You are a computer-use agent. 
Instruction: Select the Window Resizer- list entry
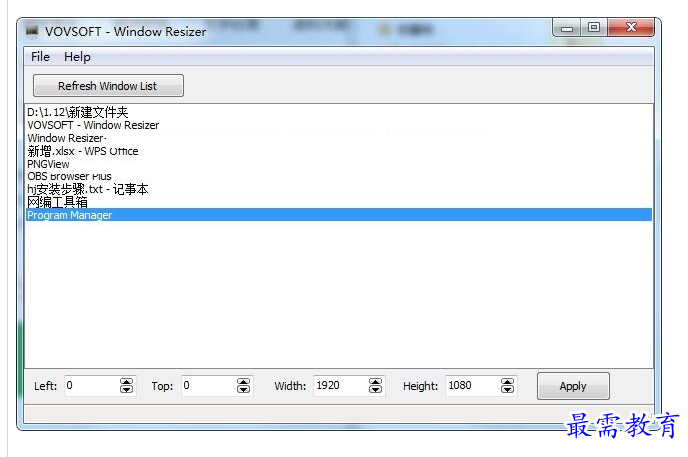[338, 138]
